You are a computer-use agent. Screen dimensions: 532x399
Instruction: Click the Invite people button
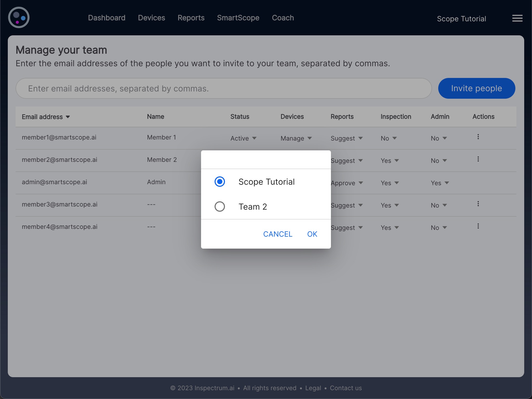coord(476,88)
